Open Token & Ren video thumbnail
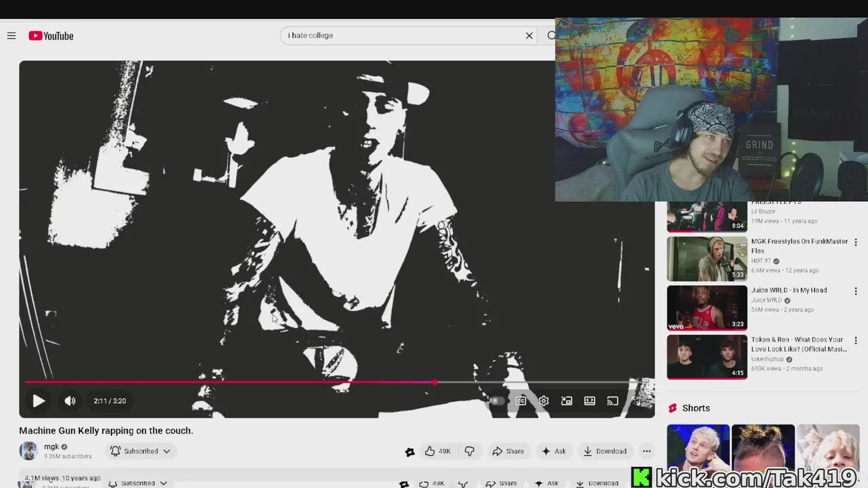This screenshot has height=488, width=868. 707,357
